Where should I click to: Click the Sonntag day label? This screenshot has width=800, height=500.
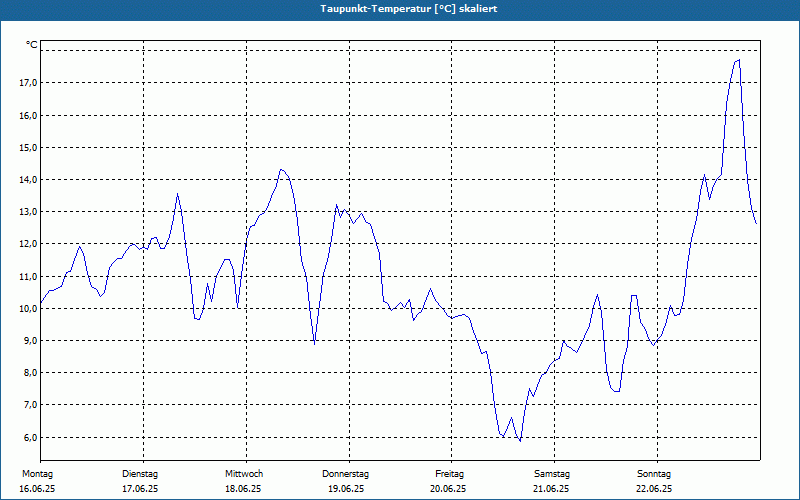point(654,474)
